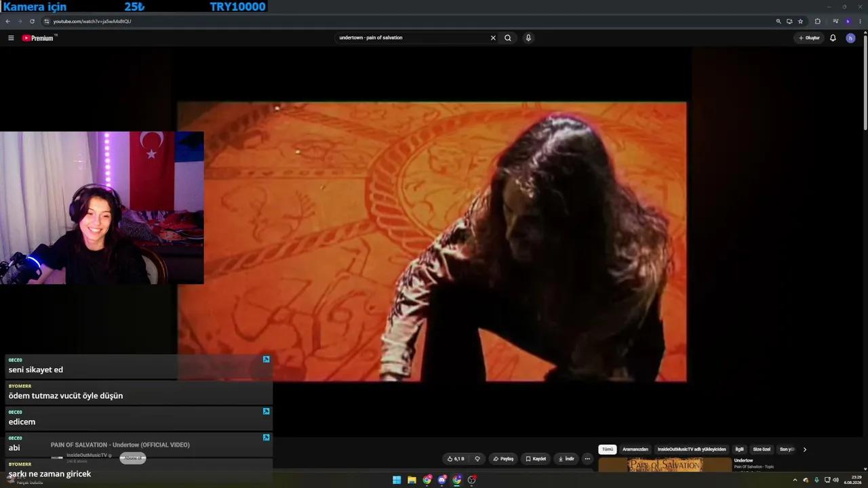Open Discord from the taskbar
868x488 pixels.
[442, 480]
